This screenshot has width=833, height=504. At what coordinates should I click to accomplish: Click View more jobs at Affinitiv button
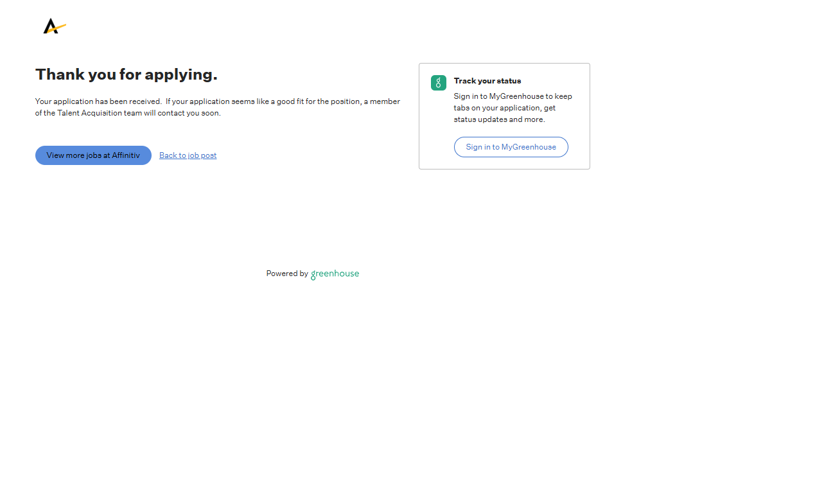[x=93, y=155]
